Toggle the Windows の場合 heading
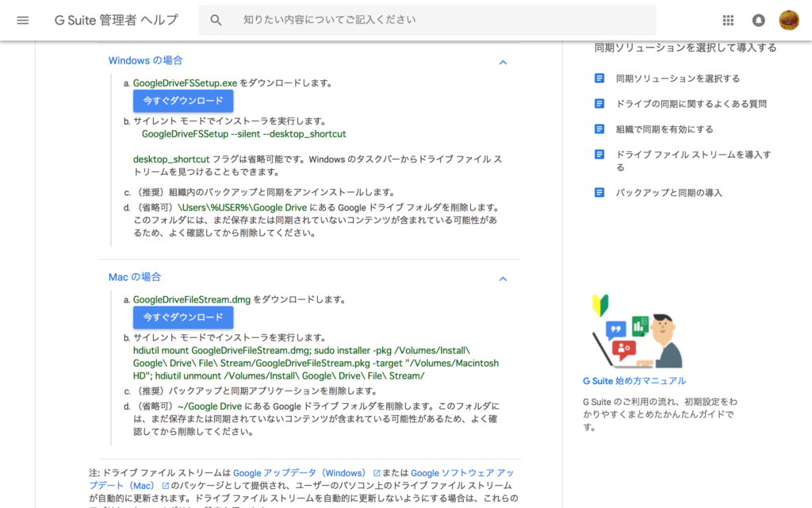Image resolution: width=812 pixels, height=508 pixels. (x=146, y=60)
